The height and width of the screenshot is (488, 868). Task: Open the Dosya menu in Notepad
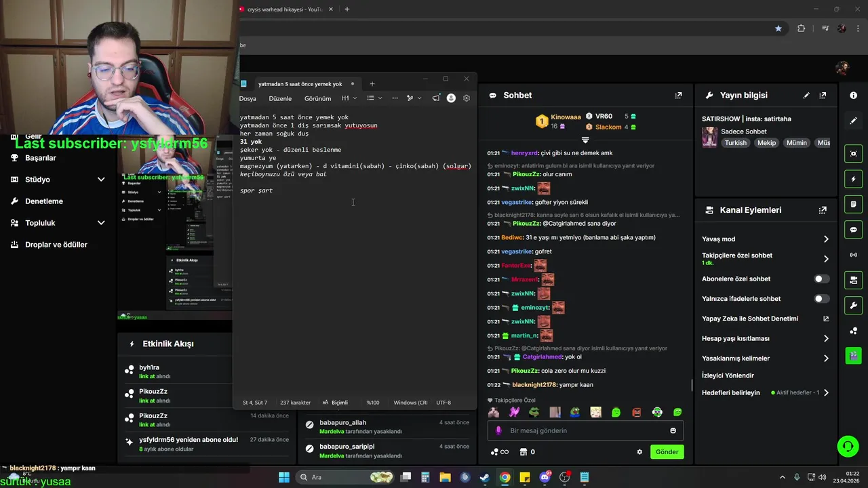[248, 99]
